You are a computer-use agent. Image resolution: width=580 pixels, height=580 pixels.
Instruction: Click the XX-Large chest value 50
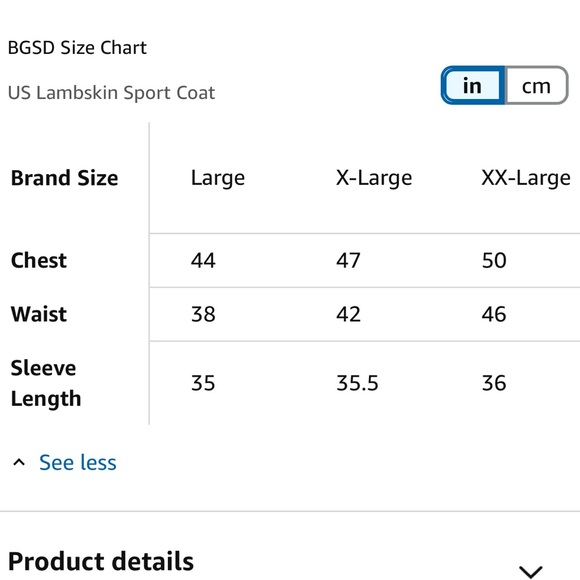494,260
